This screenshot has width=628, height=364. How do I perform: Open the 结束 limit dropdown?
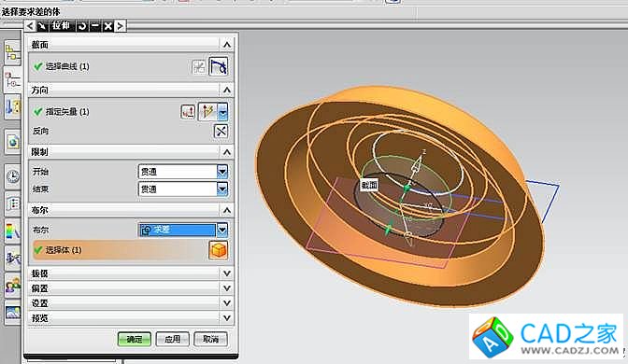pos(221,189)
